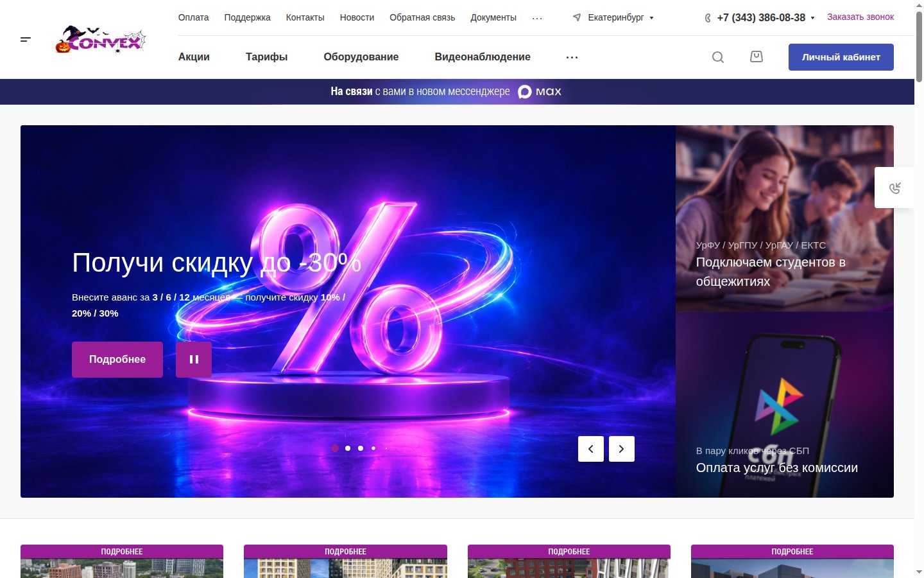Image resolution: width=924 pixels, height=578 pixels.
Task: Go to Обратная связь
Action: click(x=422, y=17)
